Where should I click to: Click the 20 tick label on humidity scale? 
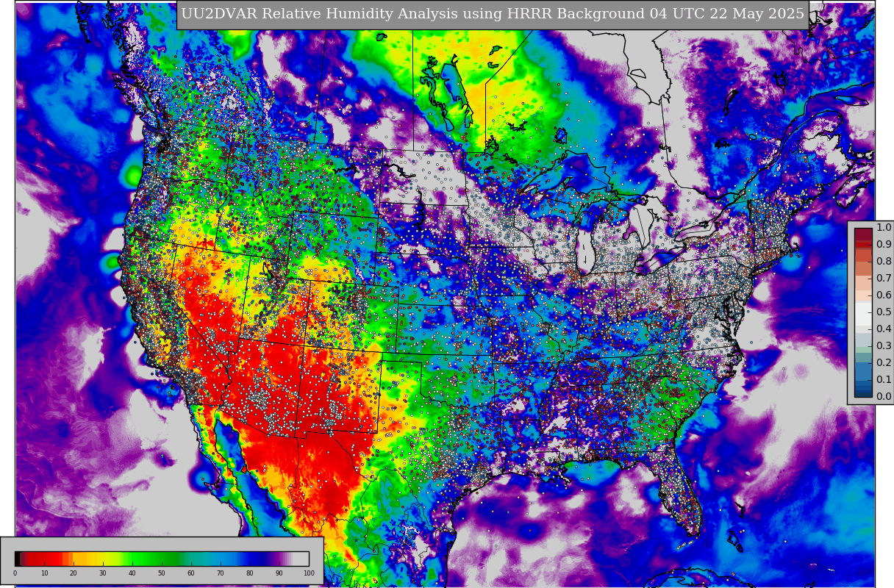click(74, 573)
